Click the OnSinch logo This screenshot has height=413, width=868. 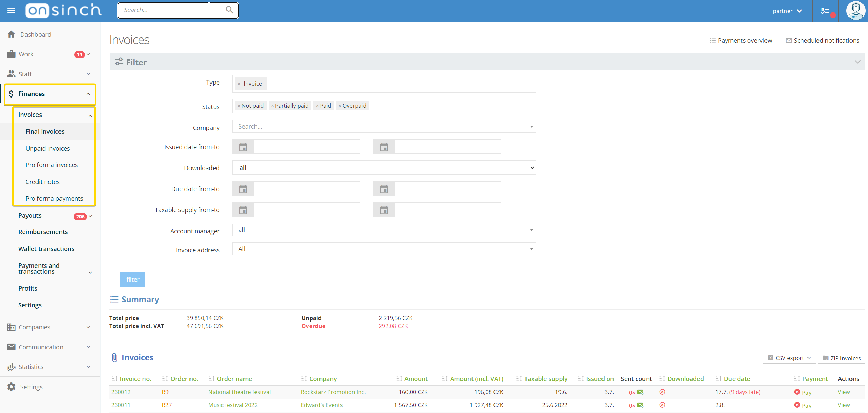63,10
